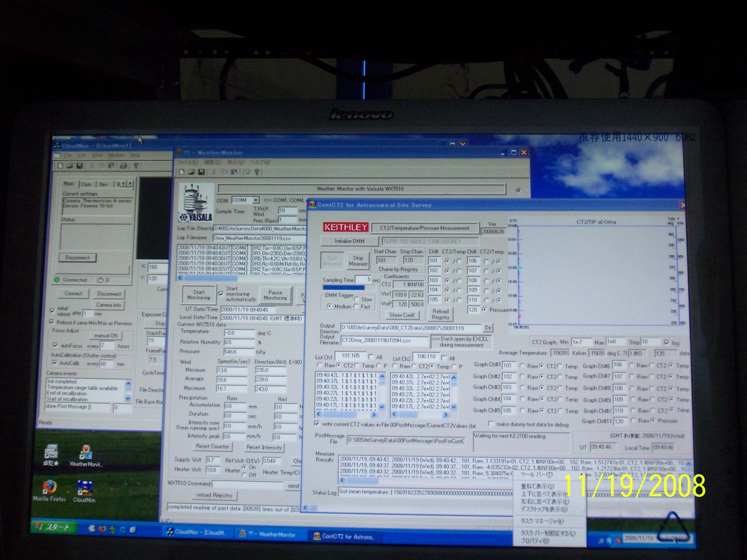Switch to the Cam tab in CloudMon
747x560 pixels.
tap(86, 184)
